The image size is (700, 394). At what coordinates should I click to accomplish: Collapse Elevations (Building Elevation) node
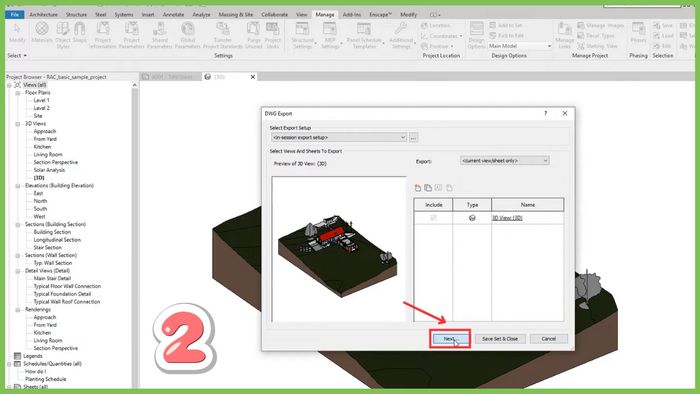click(18, 186)
